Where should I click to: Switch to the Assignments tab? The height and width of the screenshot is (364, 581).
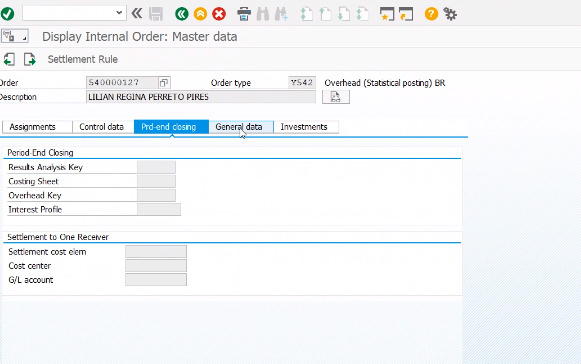[x=37, y=127]
